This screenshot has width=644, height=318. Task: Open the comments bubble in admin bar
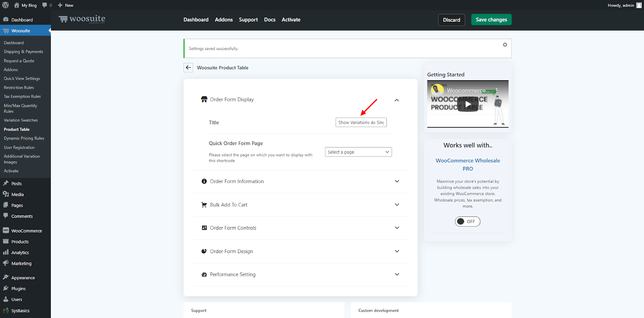pyautogui.click(x=45, y=5)
